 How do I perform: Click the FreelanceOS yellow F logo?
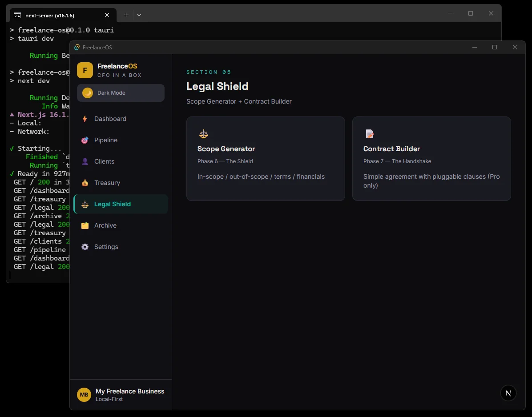85,70
